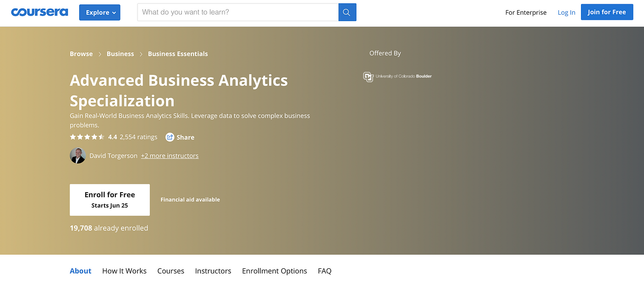Open the Explore dropdown menu
Image resolution: width=644 pixels, height=285 pixels.
100,12
